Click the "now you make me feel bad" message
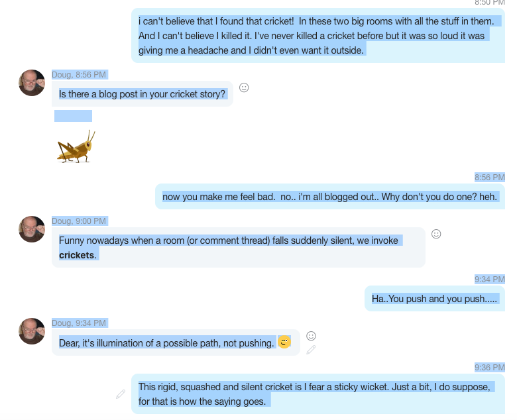517x420 pixels. pyautogui.click(x=329, y=197)
